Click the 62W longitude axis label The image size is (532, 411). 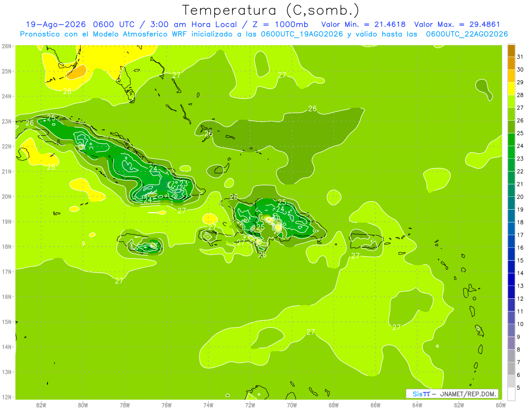pos(459,404)
